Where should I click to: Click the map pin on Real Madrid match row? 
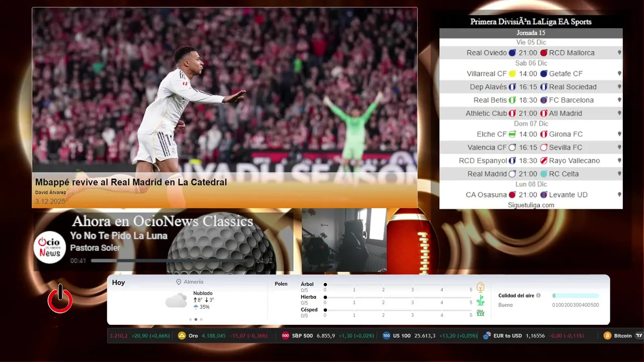tap(619, 174)
